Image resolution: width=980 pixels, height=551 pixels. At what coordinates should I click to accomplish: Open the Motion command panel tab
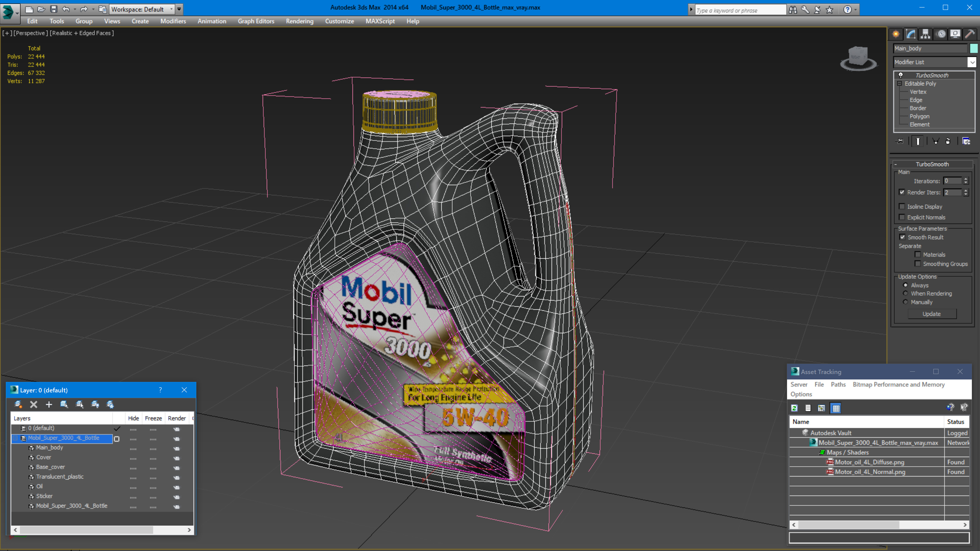[x=941, y=34]
